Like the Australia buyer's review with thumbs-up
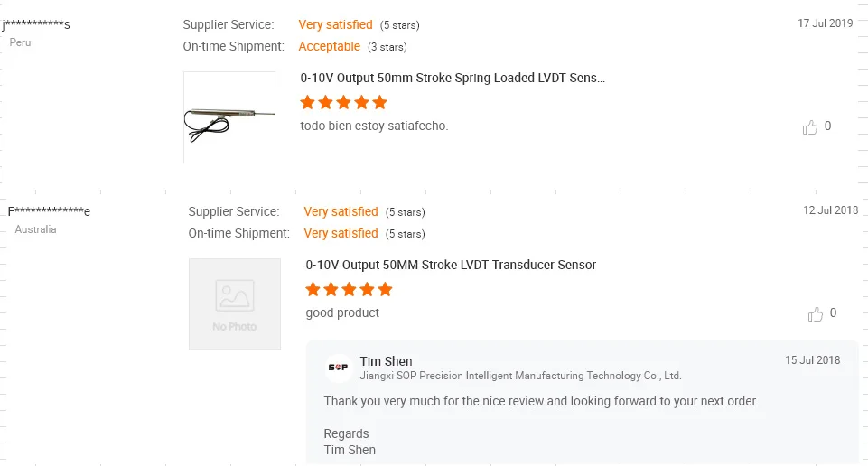The height and width of the screenshot is (466, 868). click(816, 314)
